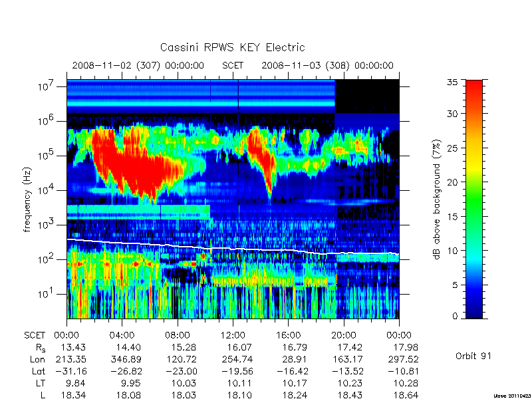This screenshot has height=399, width=532.
Task: Click the Rs row label
Action: tap(40, 348)
